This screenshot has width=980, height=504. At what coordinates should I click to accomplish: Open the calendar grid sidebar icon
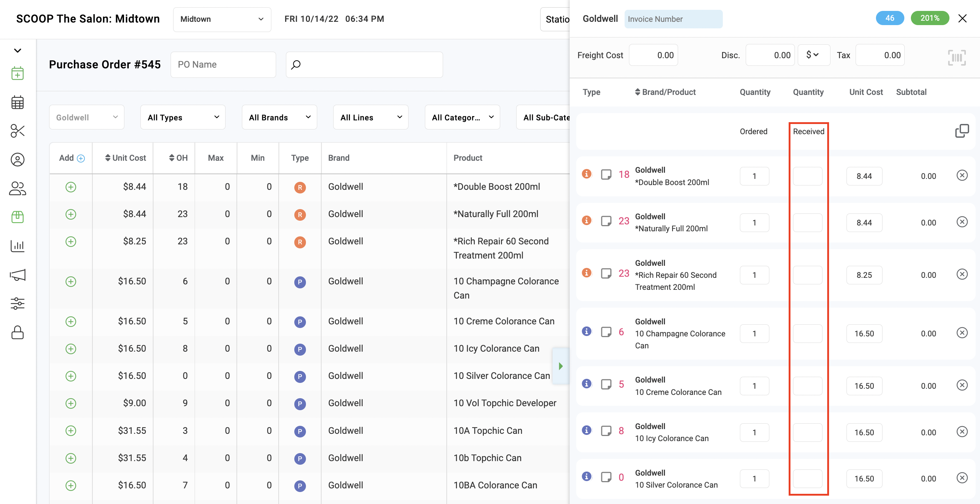(17, 102)
